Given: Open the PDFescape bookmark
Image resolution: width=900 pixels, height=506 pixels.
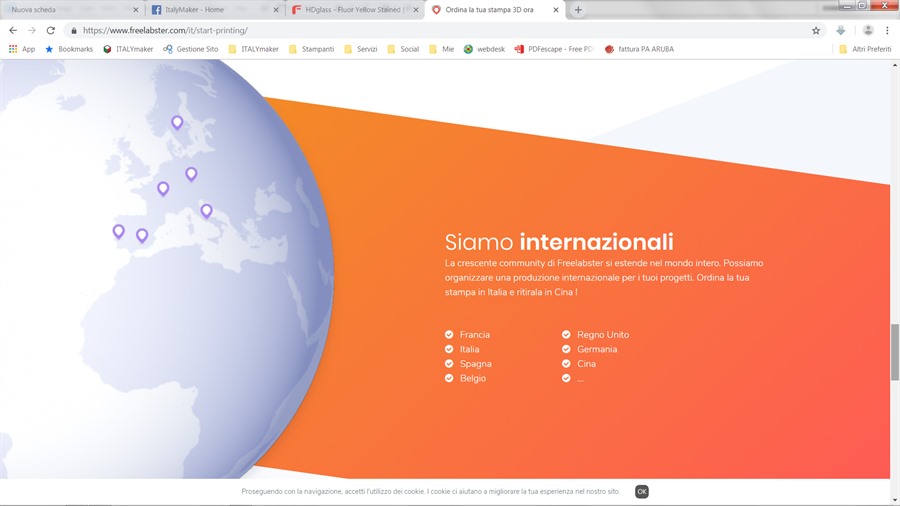Looking at the screenshot, I should coord(554,49).
